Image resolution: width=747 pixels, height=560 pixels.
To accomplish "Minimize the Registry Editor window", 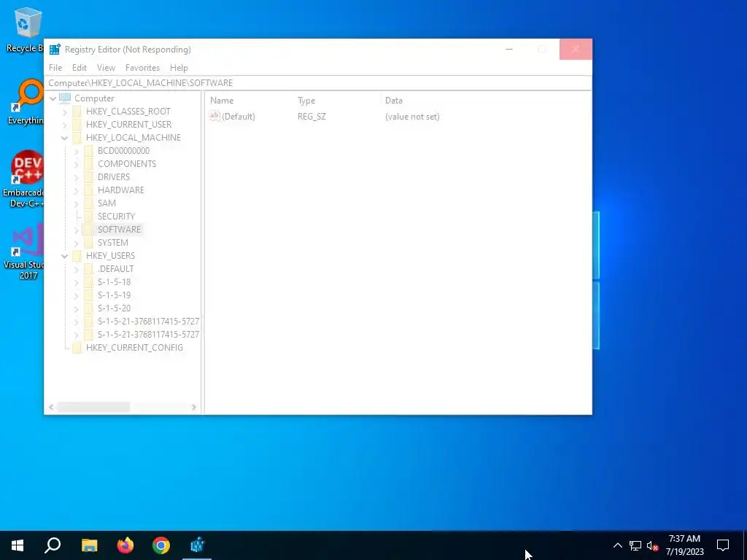I will [x=508, y=49].
